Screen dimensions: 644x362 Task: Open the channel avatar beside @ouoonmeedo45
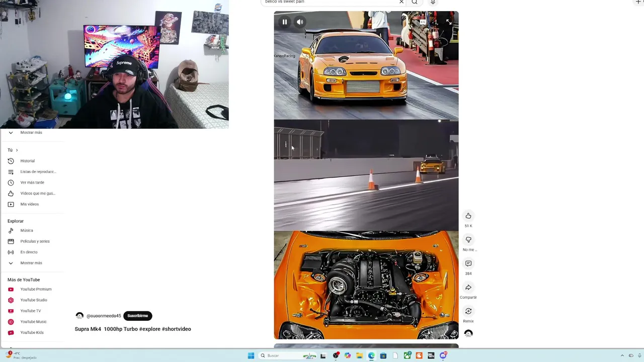(x=79, y=316)
